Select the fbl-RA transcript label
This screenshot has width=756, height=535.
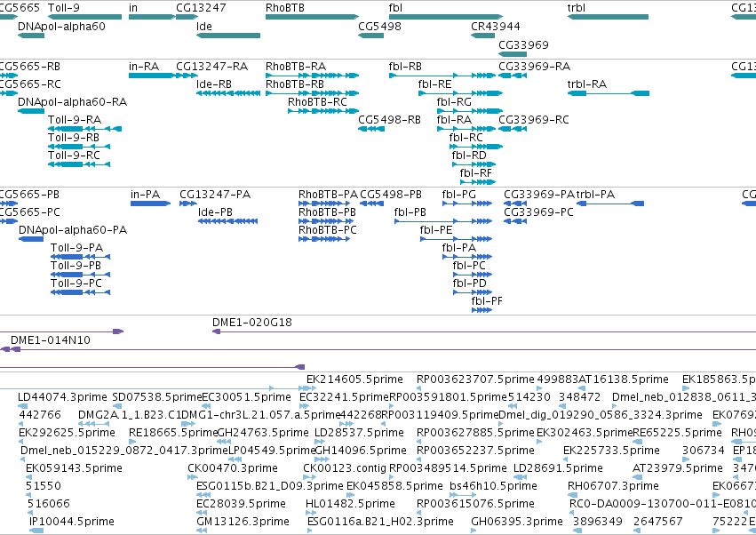tap(454, 120)
